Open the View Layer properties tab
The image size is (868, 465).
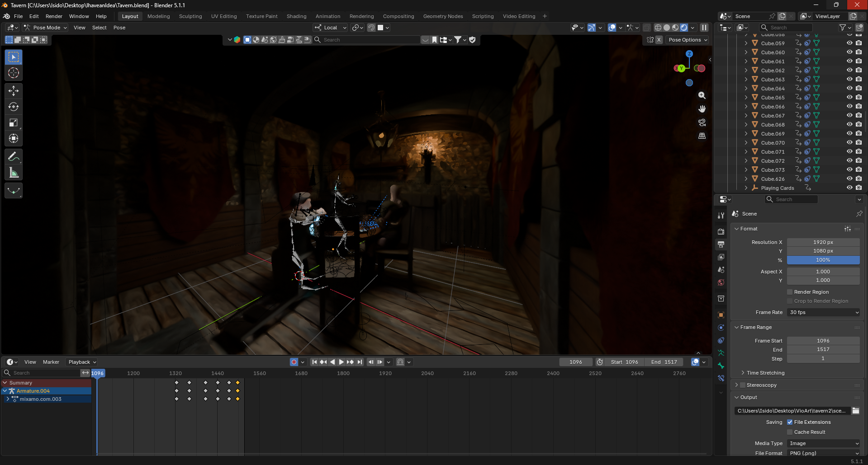pos(721,257)
